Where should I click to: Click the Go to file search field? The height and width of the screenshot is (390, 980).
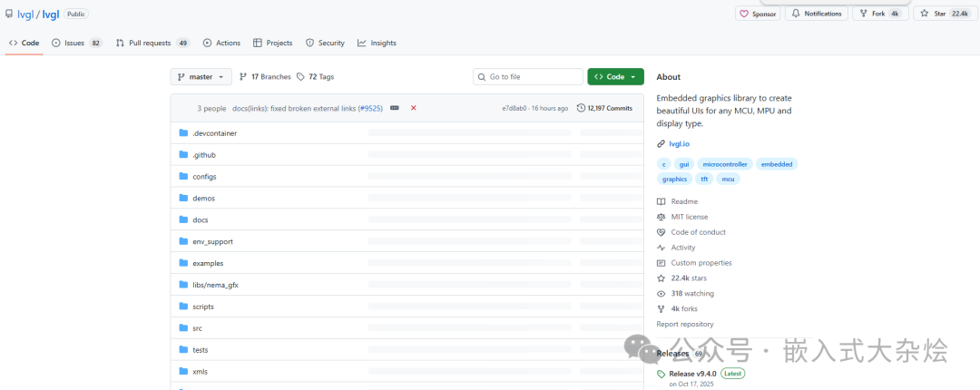point(527,77)
